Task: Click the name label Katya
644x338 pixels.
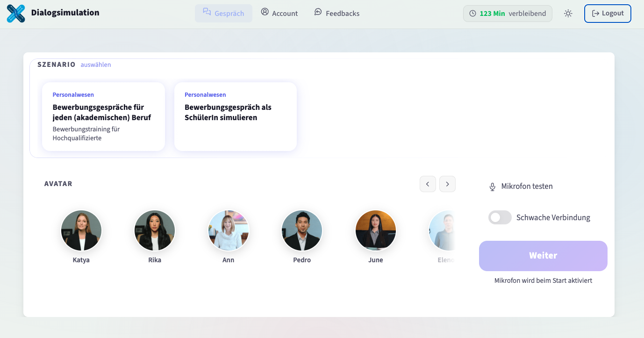Action: (81, 260)
